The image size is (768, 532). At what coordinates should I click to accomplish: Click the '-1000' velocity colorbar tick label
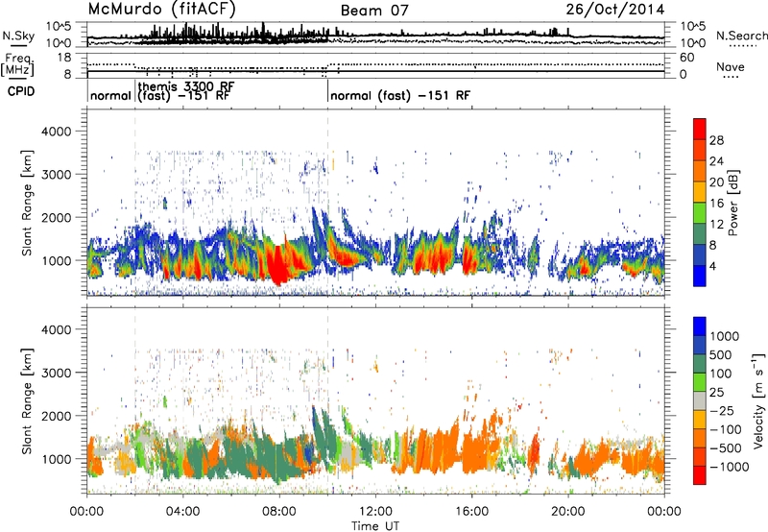pyautogui.click(x=730, y=467)
